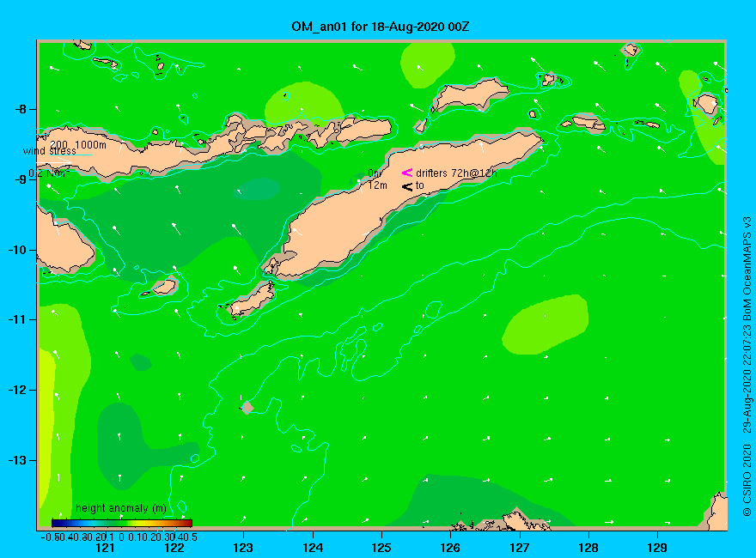756x558 pixels.
Task: Click the height anomaly color bar
Action: [x=122, y=523]
